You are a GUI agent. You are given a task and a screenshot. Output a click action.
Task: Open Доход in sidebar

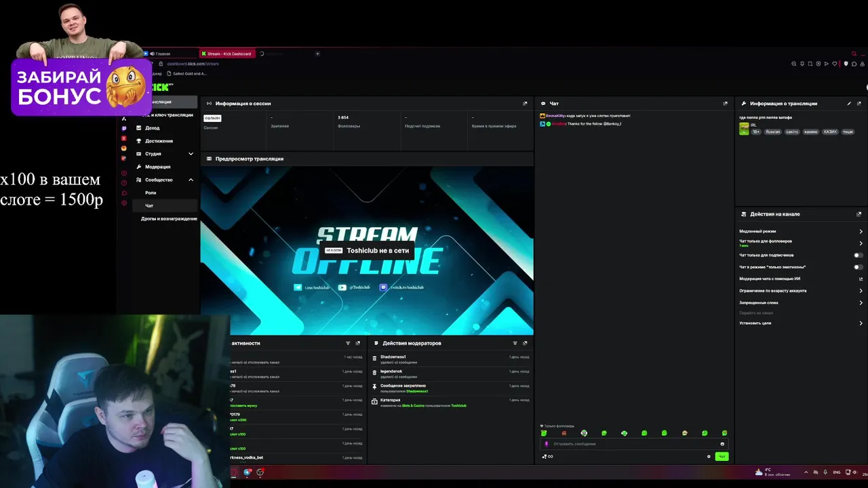[x=152, y=128]
